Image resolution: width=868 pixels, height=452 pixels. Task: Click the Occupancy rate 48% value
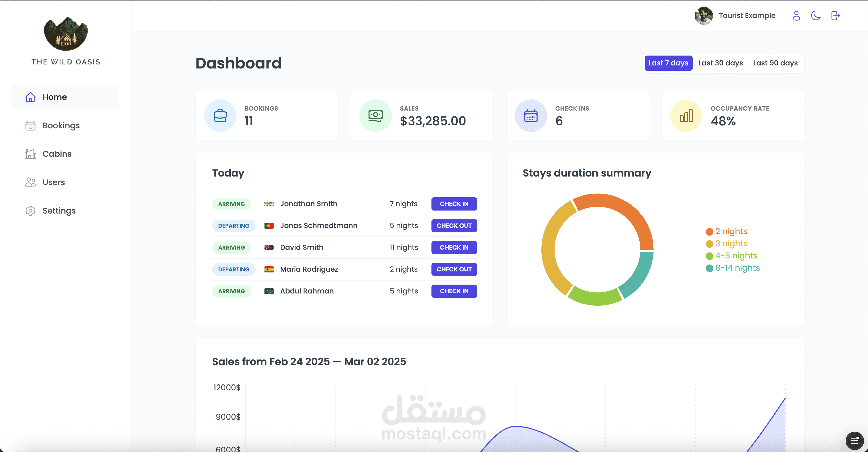click(723, 121)
